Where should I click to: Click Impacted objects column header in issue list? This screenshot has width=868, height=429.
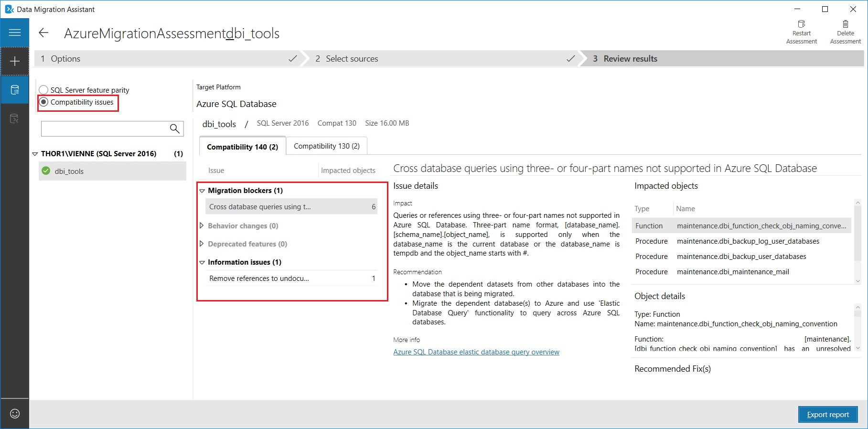[x=348, y=171]
